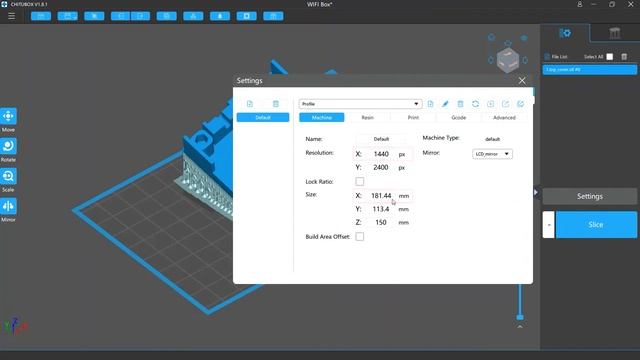Screen dimensions: 640x360
Task: Select the Scale tool
Action: point(8,176)
